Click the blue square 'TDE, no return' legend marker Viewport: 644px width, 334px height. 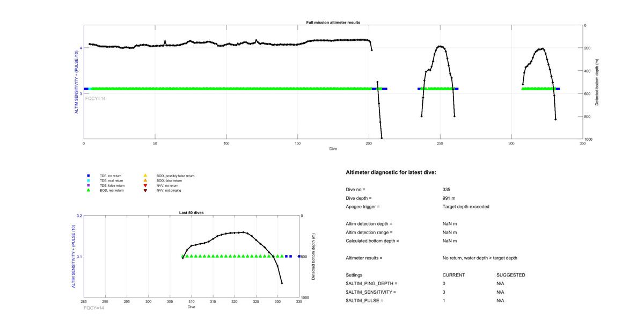point(89,176)
